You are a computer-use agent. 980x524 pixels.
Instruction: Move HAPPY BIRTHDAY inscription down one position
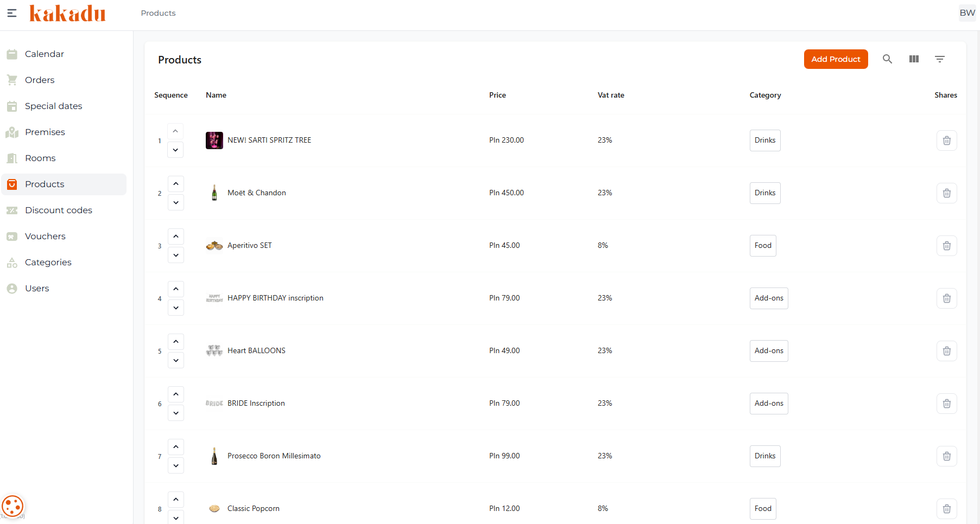coord(176,308)
